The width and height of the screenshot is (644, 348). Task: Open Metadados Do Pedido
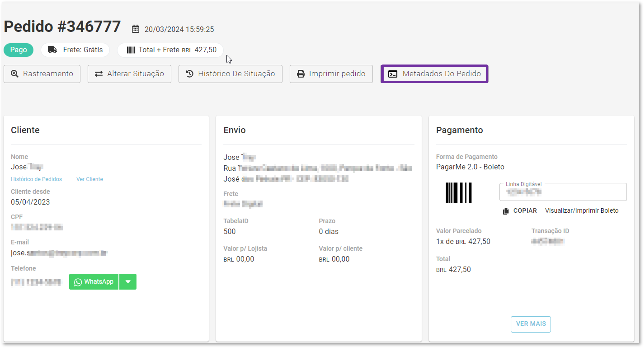pyautogui.click(x=434, y=74)
